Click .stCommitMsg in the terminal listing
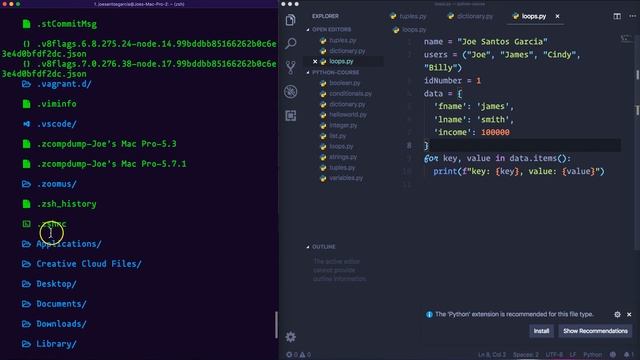Screen dimensions: 640x360 coord(67,24)
